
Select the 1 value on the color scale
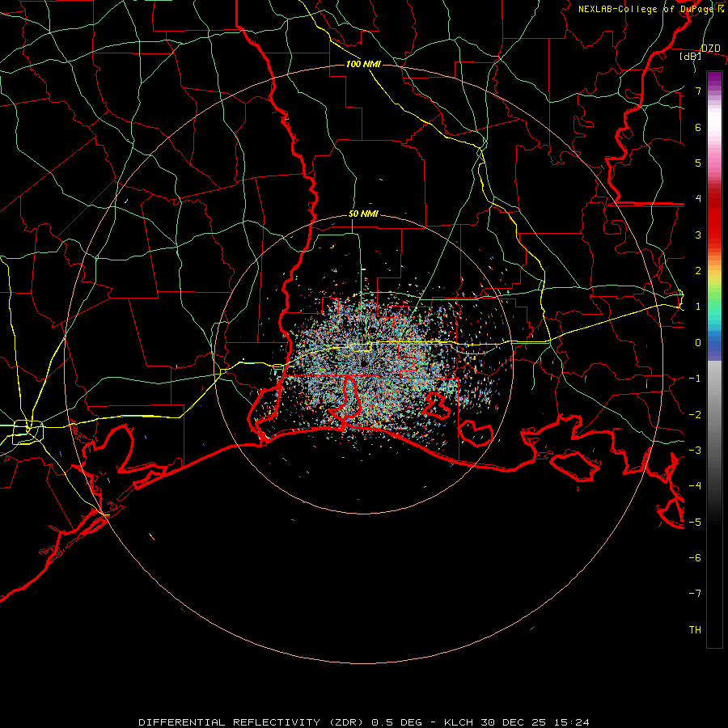point(698,307)
